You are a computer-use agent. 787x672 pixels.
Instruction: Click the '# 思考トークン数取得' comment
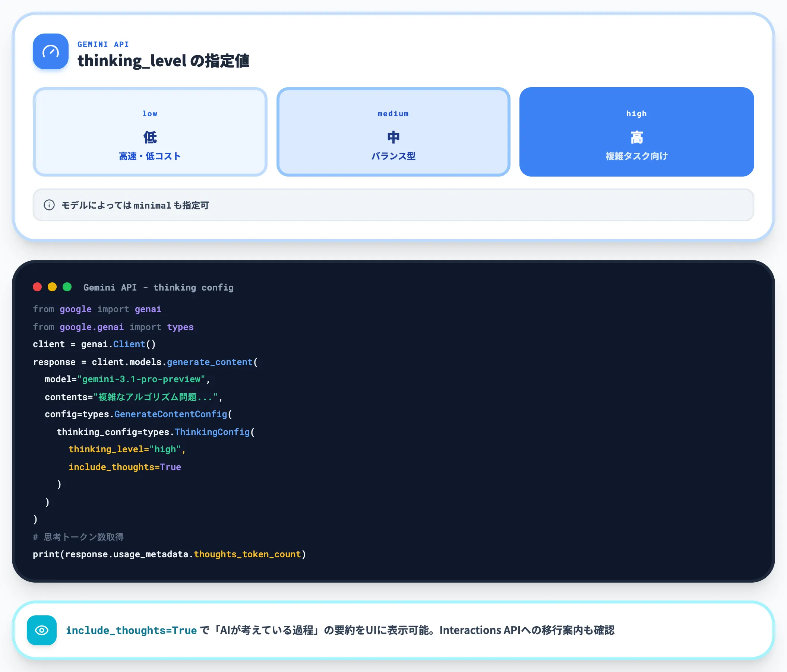(x=78, y=537)
